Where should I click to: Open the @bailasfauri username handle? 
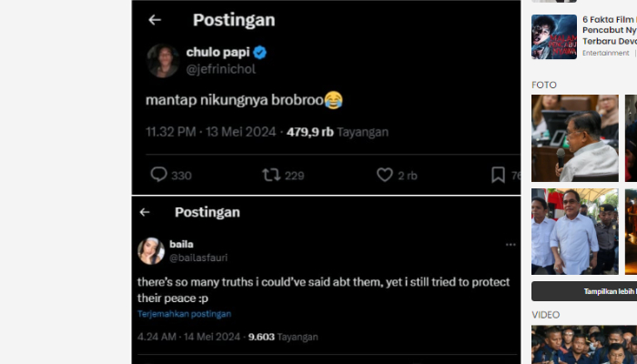[x=199, y=258]
